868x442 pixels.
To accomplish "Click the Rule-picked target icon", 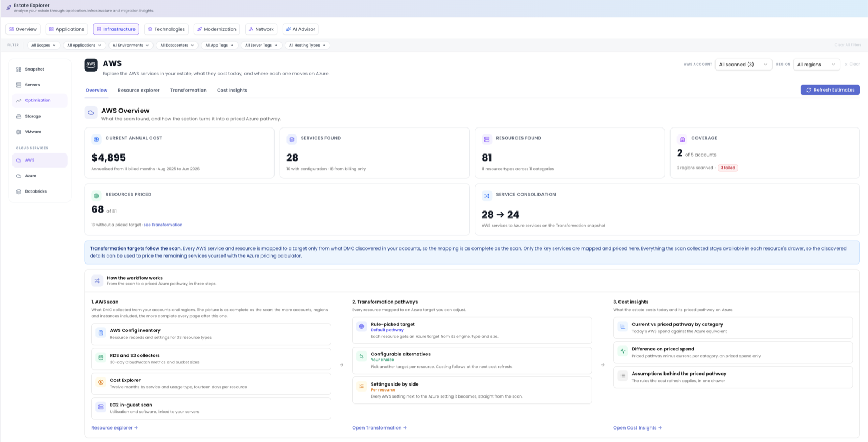I will coord(361,326).
